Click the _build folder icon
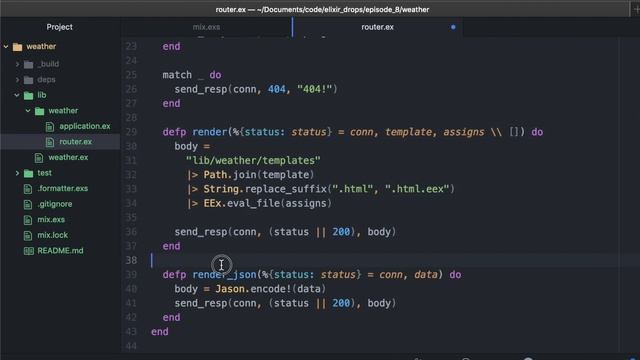 (28, 64)
